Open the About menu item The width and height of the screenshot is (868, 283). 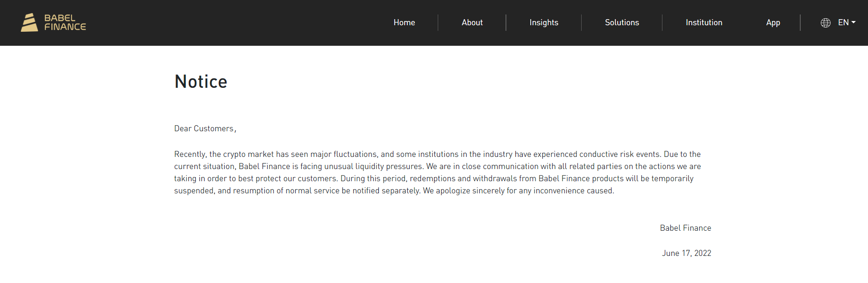pyautogui.click(x=472, y=22)
